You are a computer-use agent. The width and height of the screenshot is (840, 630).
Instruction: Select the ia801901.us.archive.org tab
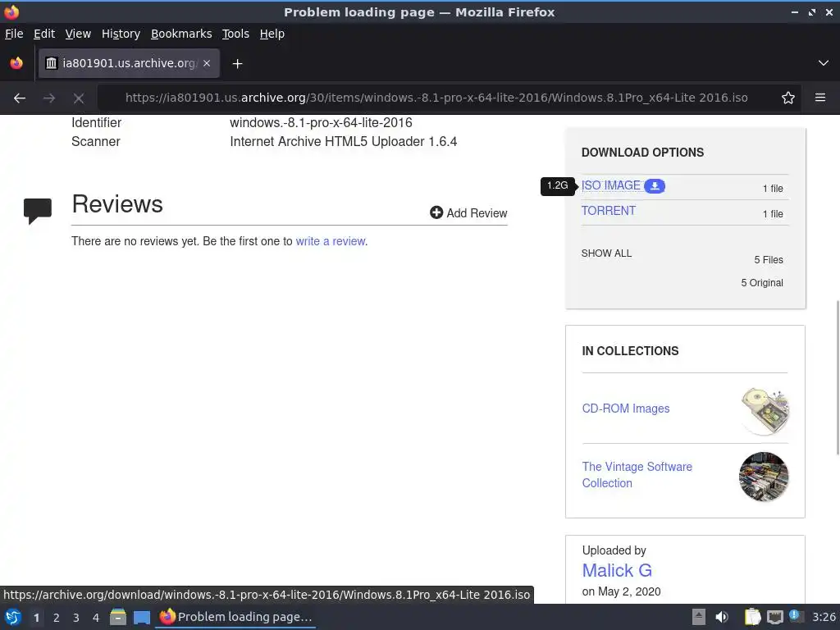[129, 63]
